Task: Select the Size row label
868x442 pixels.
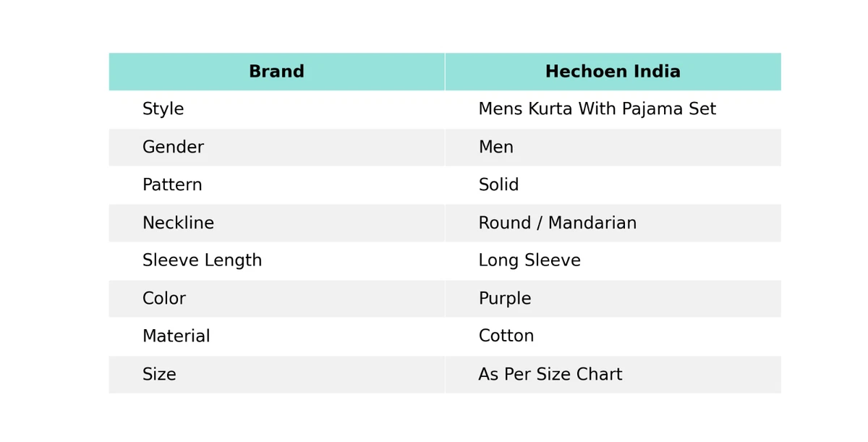Action: [x=159, y=375]
